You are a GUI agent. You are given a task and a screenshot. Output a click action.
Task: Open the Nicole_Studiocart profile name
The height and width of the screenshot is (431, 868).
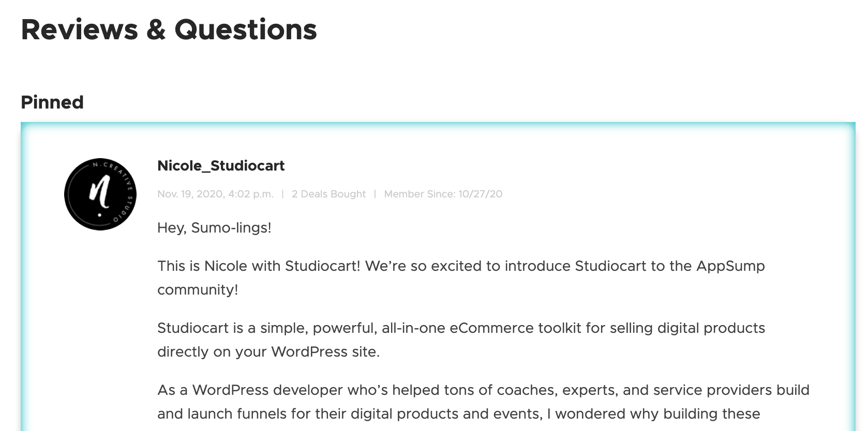[x=221, y=166]
